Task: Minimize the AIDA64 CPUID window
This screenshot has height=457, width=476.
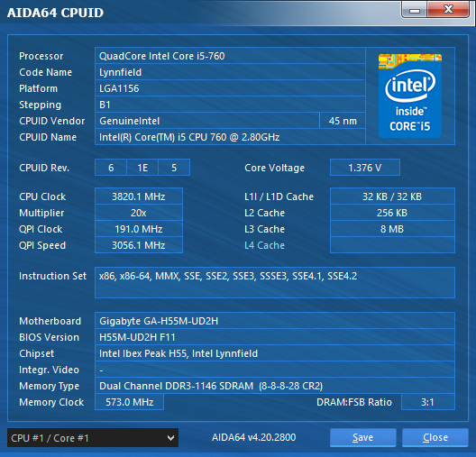Action: [415, 10]
